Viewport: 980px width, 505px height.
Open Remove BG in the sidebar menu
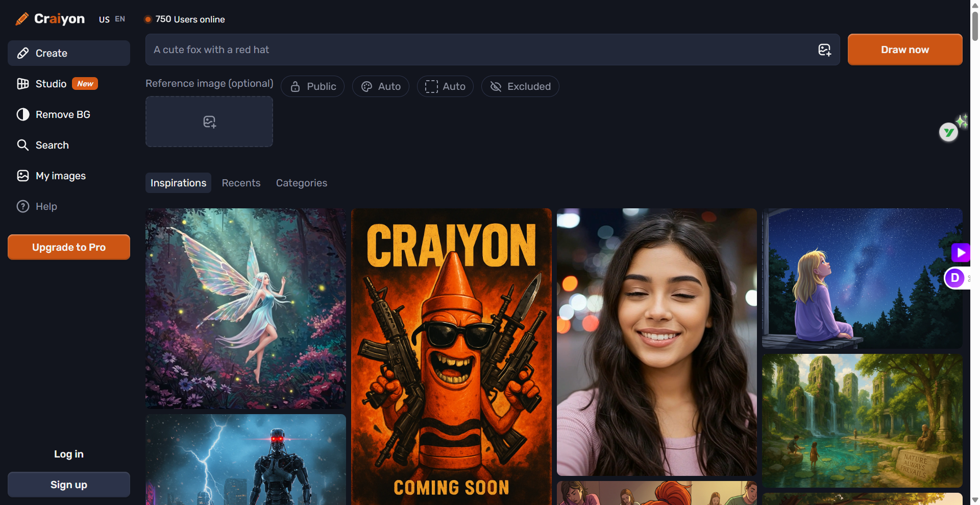(x=69, y=114)
